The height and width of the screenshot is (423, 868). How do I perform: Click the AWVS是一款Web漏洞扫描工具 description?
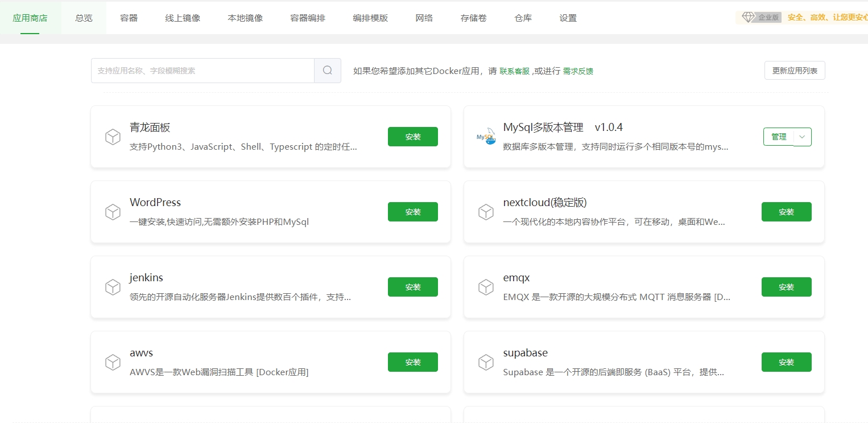pyautogui.click(x=219, y=372)
